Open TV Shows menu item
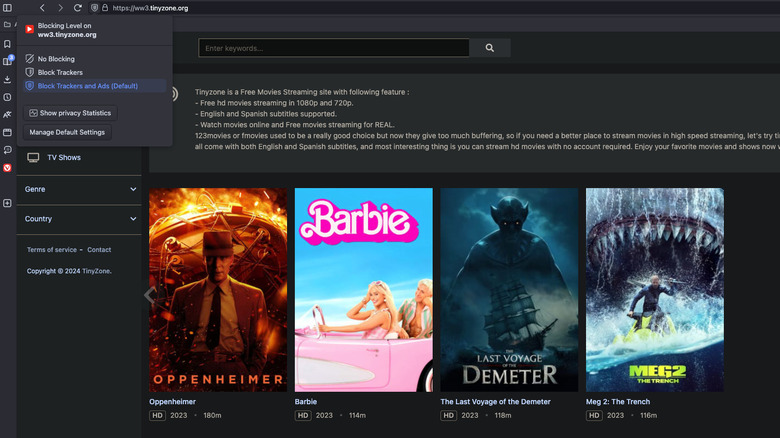 pyautogui.click(x=63, y=157)
